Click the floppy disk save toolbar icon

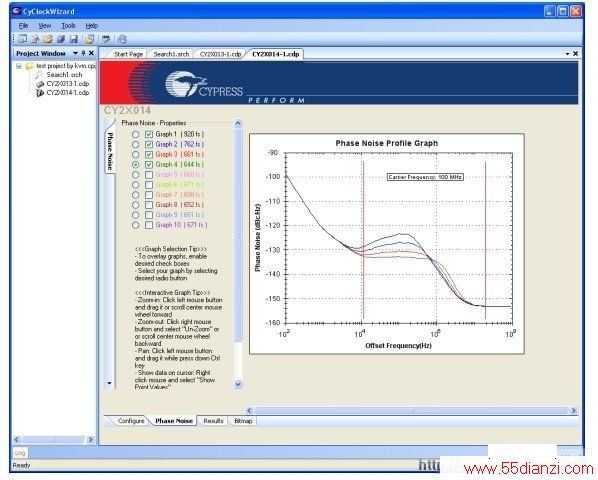coord(74,39)
